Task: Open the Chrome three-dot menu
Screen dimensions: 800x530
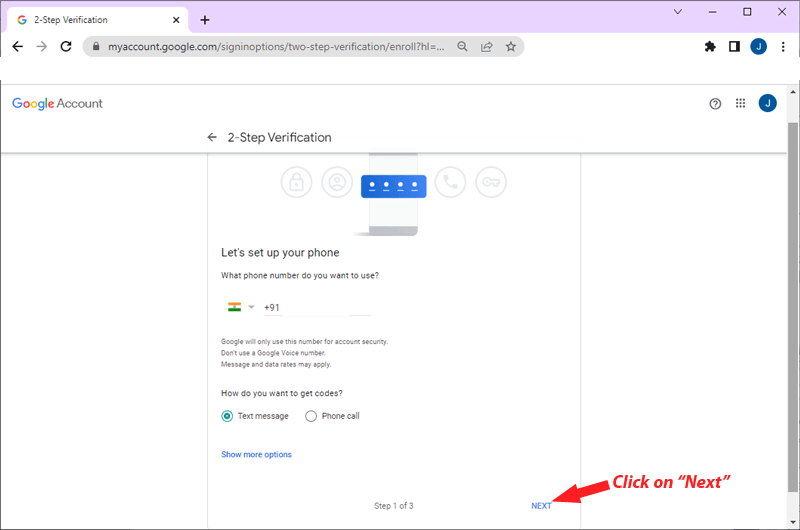Action: click(x=782, y=46)
